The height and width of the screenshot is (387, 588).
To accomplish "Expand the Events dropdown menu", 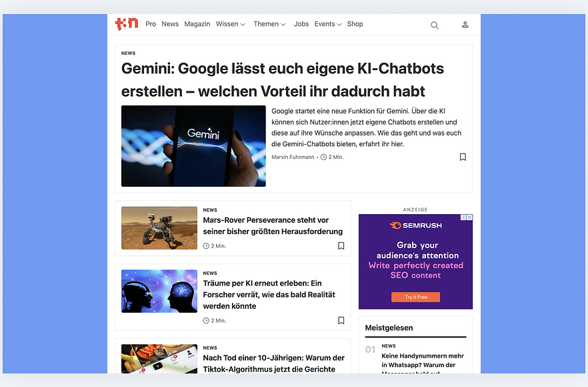I will (328, 24).
